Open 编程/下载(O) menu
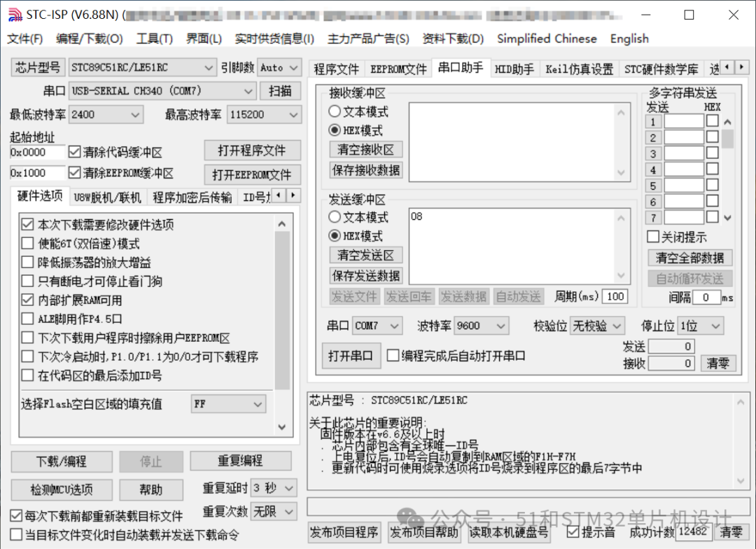The height and width of the screenshot is (549, 756). click(89, 39)
